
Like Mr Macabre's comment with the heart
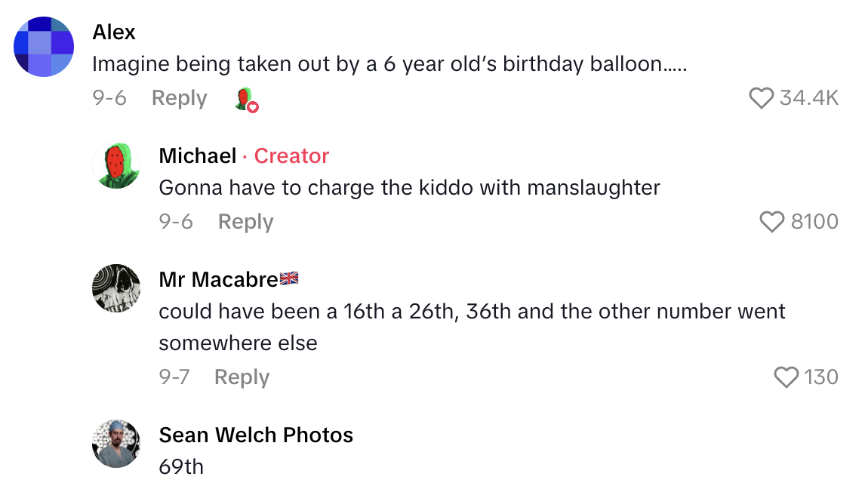click(786, 377)
